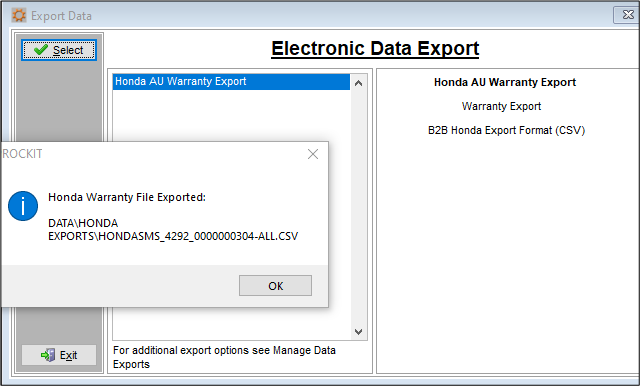
Task: Click OK in the ROCKIT message dialog
Action: coord(276,286)
